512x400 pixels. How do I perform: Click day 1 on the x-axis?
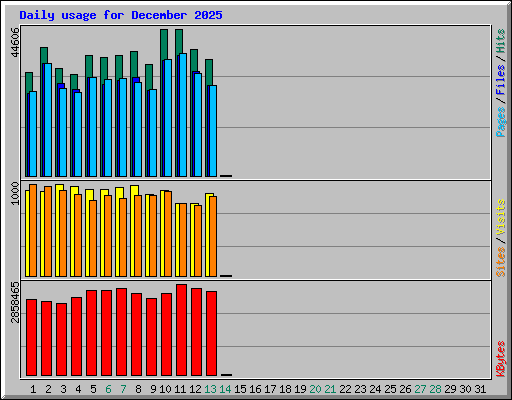coord(33,389)
